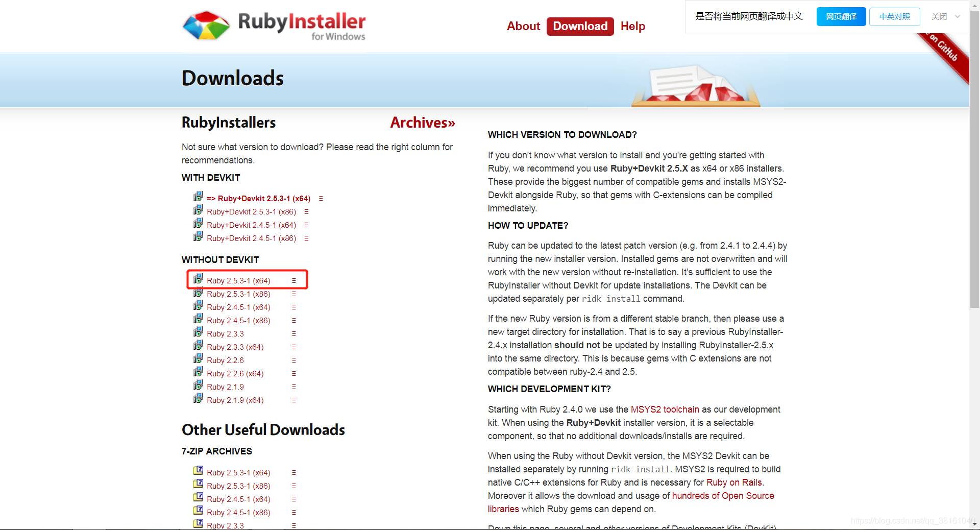Click installer icon beside Ruby+Devkit 2.5.3-1 (x64)

[x=198, y=197]
